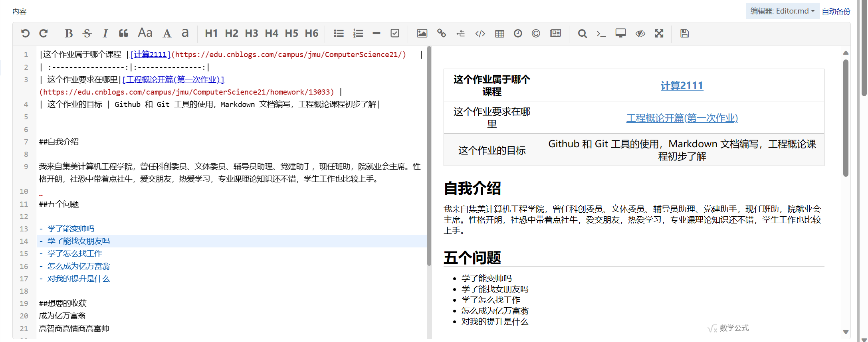Place cursor on line 13 学了能变帅吗

pyautogui.click(x=71, y=229)
